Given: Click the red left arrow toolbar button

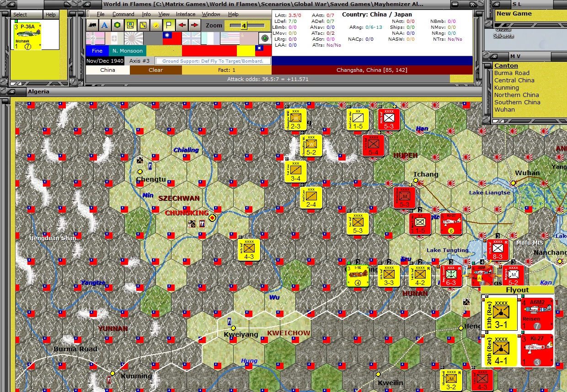Looking at the screenshot, I should point(182,25).
